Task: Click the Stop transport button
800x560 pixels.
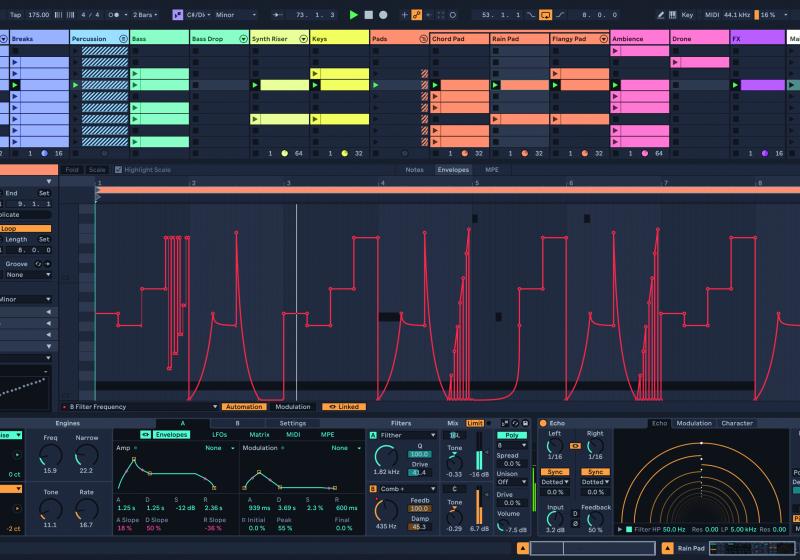Action: point(368,15)
